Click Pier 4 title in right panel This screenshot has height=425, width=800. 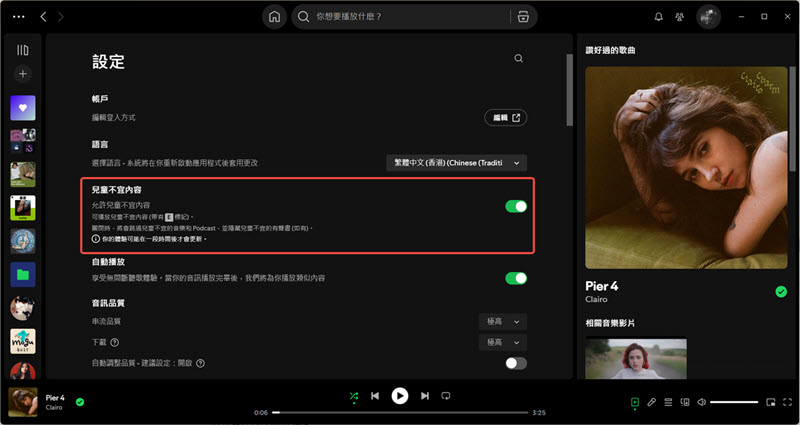602,286
